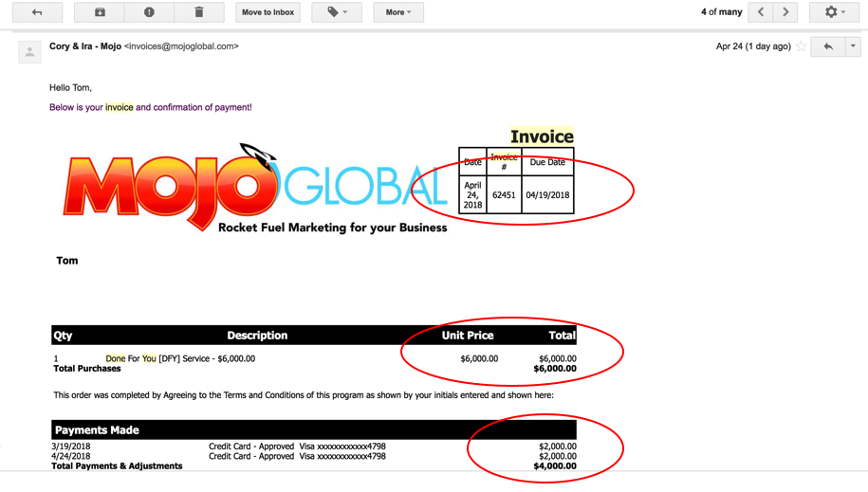
Task: Click Done For You [DFY] Service line
Action: pos(180,358)
